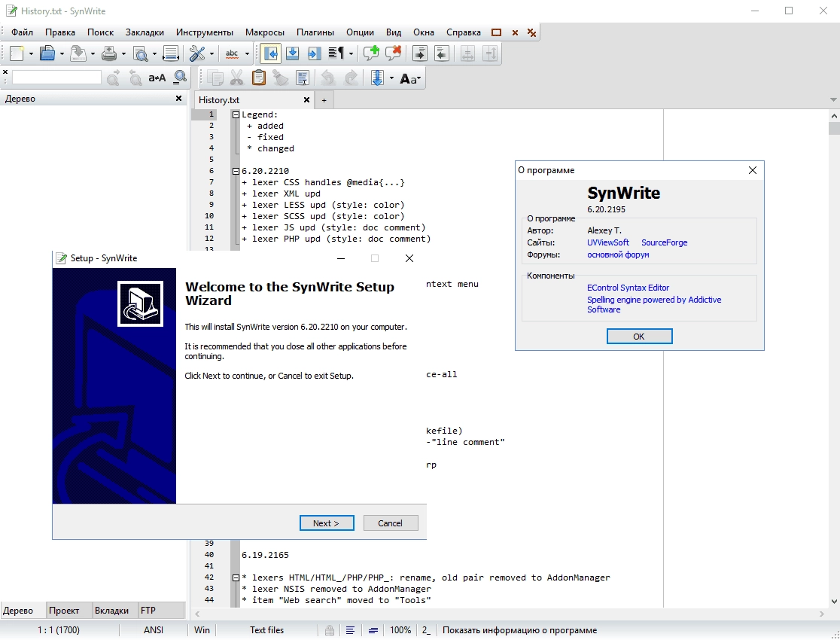Open the dropdown arrow next to New file

[x=31, y=53]
